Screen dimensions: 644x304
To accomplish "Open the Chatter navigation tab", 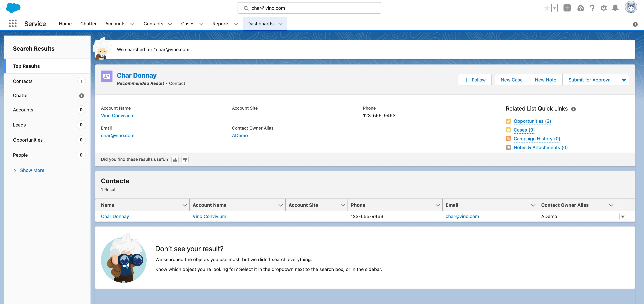I will (x=88, y=24).
